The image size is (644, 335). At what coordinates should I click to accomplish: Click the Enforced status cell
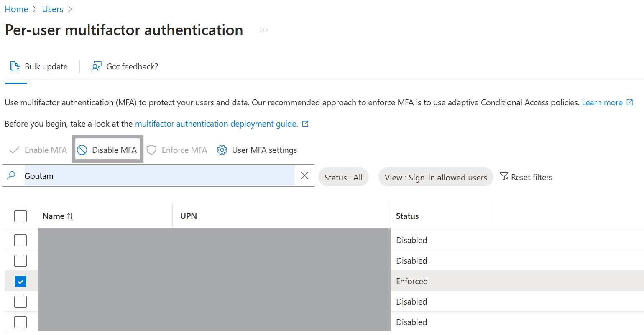click(x=412, y=281)
